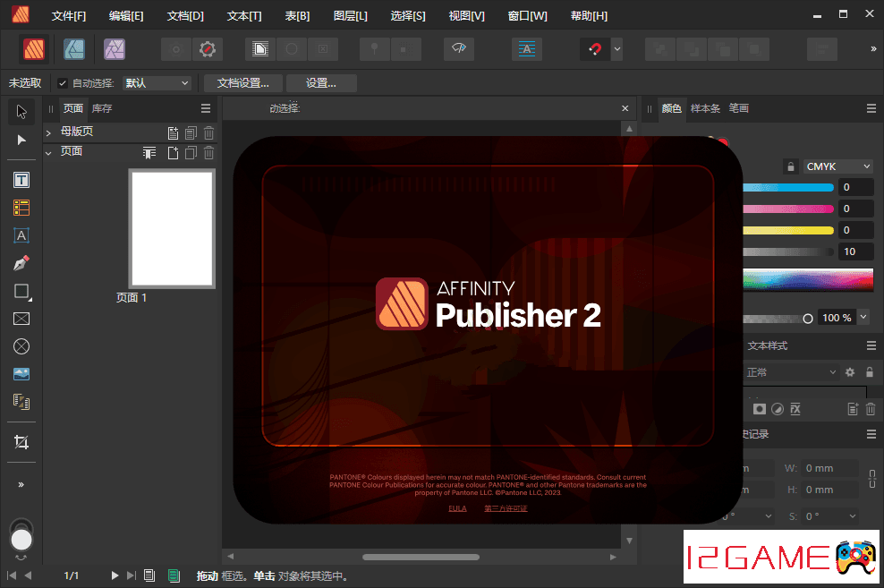The width and height of the screenshot is (884, 588).
Task: Select the Vector Crop tool
Action: [x=21, y=442]
